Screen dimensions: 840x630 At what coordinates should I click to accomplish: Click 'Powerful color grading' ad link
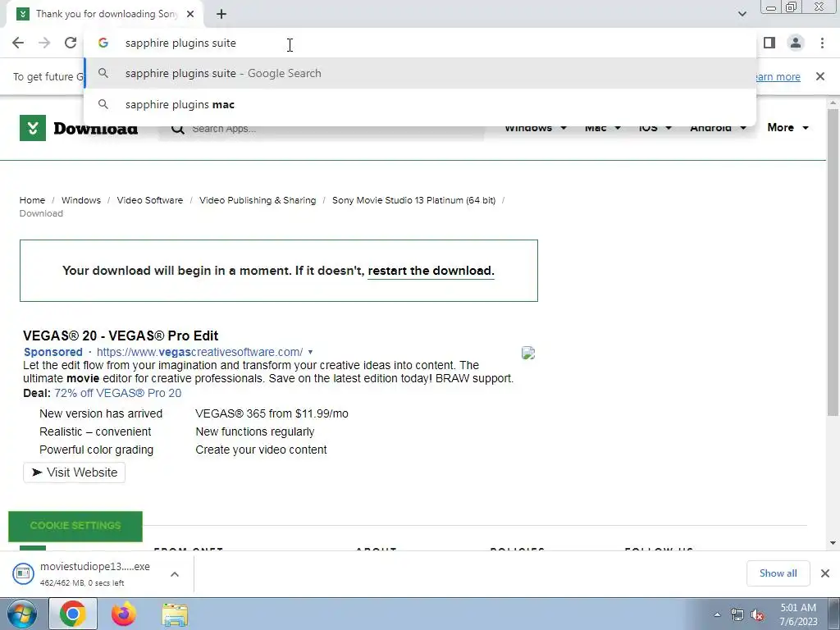pyautogui.click(x=96, y=450)
